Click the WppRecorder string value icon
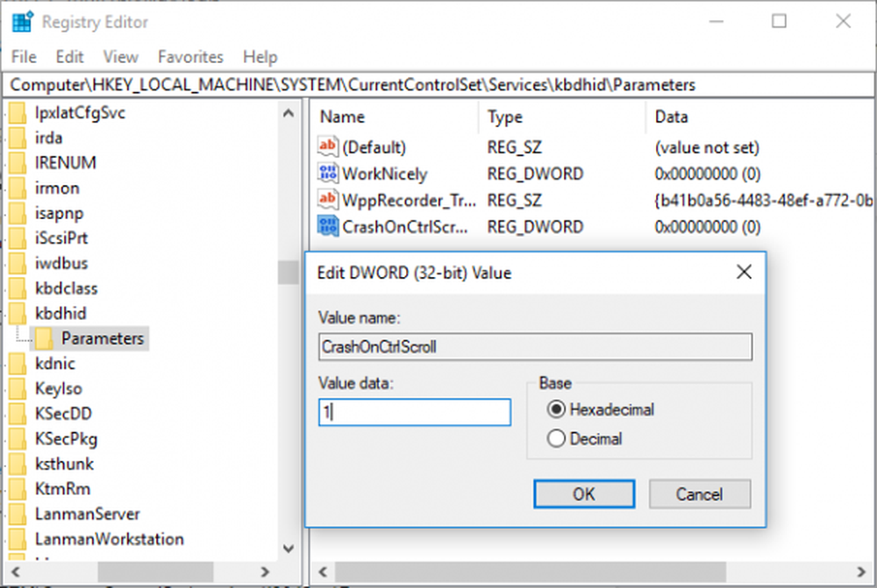This screenshot has width=877, height=588. [328, 200]
